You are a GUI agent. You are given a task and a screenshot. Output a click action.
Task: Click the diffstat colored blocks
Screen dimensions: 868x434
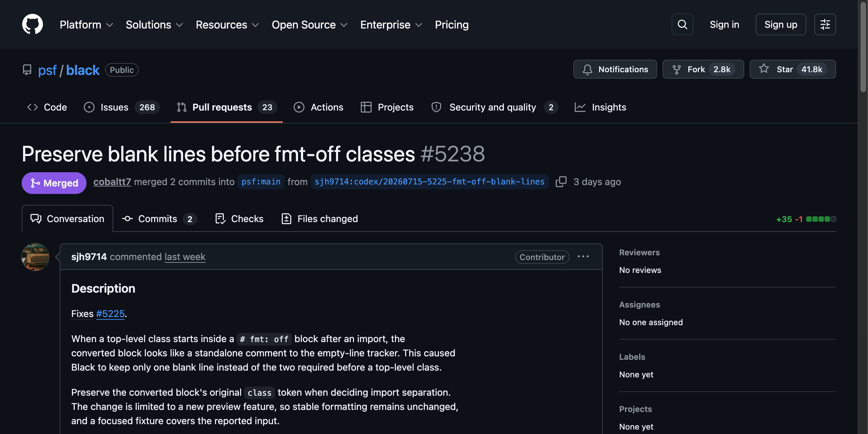coord(821,219)
